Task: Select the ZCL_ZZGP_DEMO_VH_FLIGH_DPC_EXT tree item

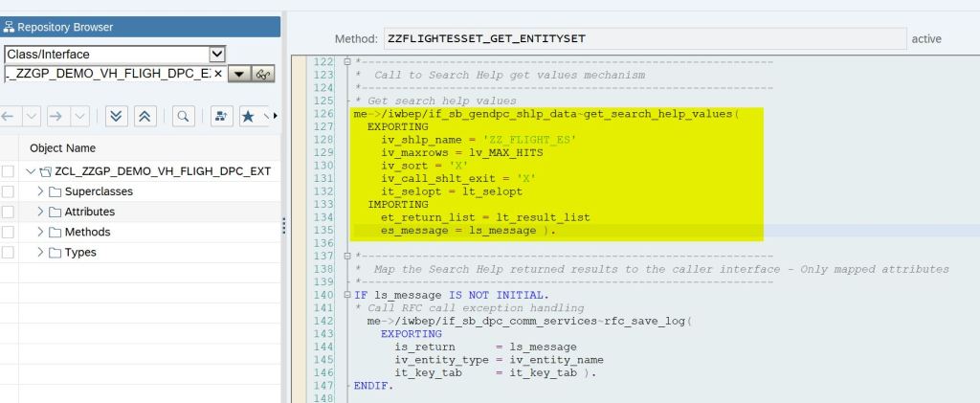Action: (163, 171)
